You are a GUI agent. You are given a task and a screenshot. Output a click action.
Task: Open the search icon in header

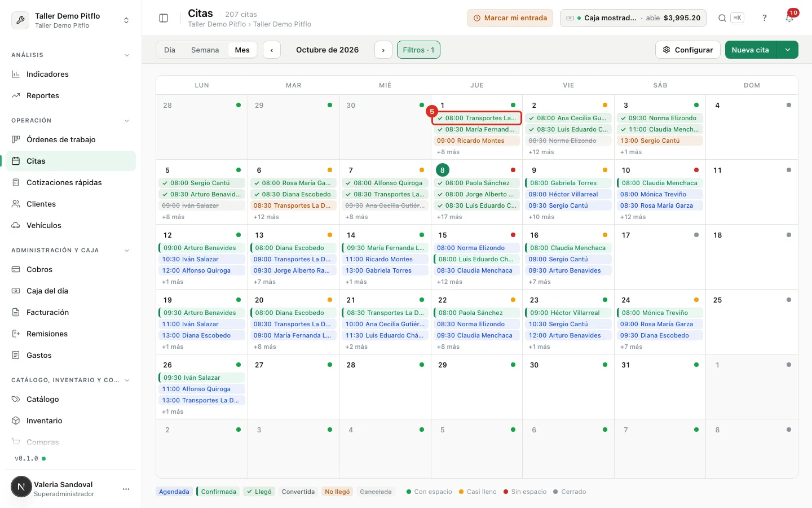pyautogui.click(x=722, y=18)
